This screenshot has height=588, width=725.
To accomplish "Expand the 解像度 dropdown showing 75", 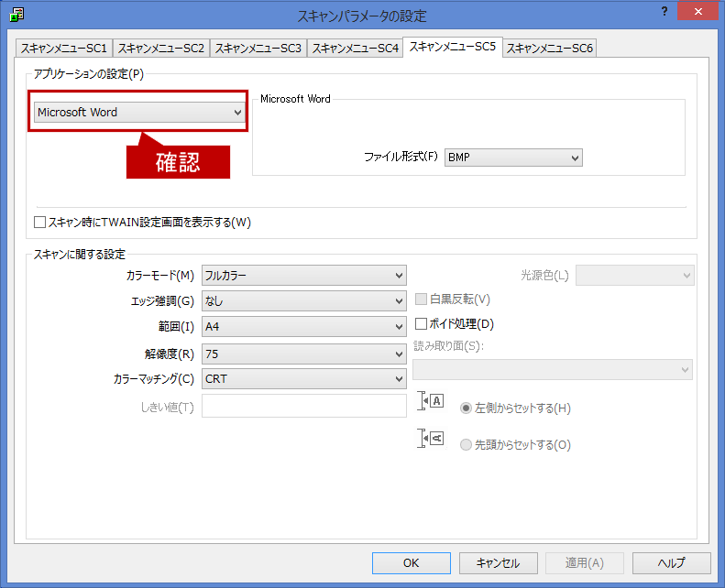I will (304, 353).
